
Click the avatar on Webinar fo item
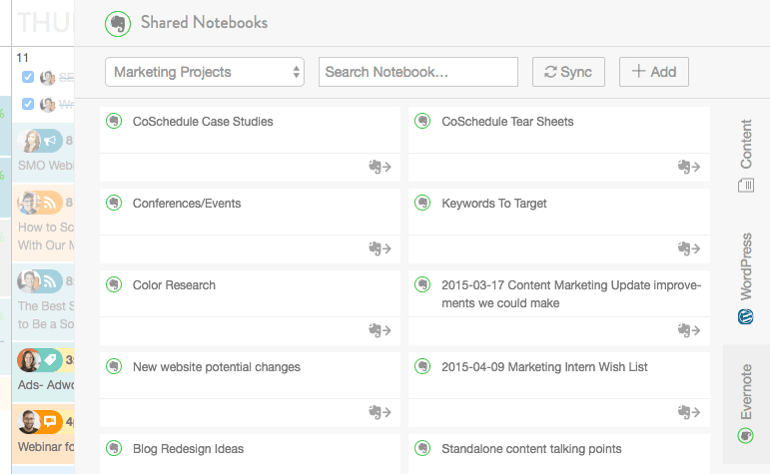(29, 421)
